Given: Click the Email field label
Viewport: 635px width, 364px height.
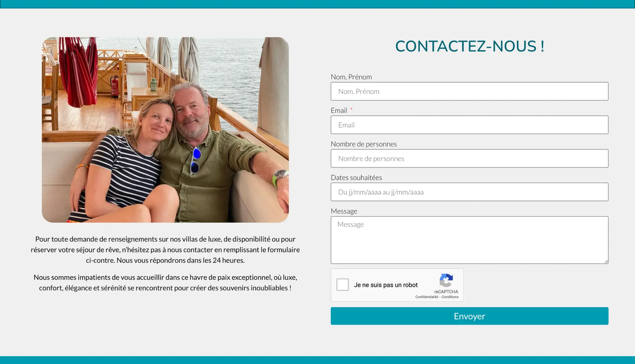Looking at the screenshot, I should click(x=339, y=111).
